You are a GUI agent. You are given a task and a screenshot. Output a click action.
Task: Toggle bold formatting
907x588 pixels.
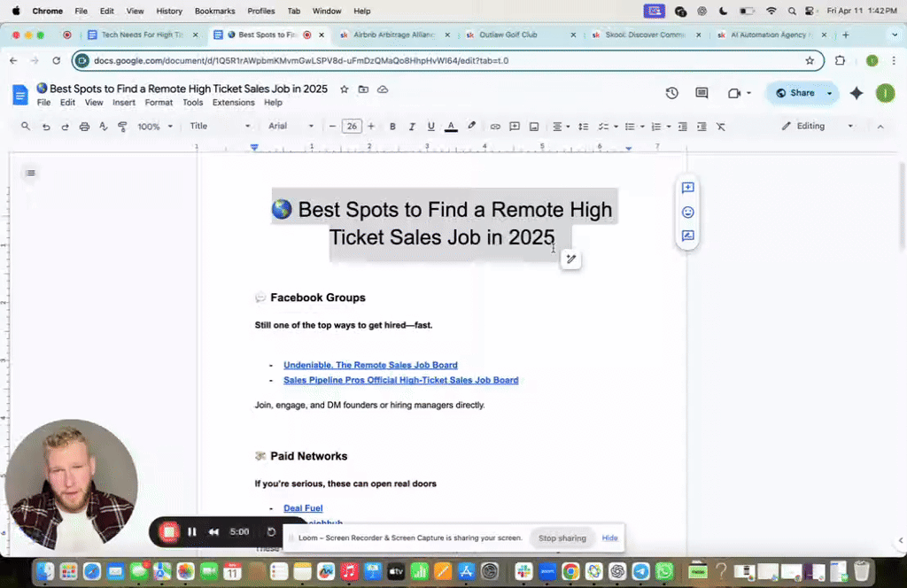click(392, 127)
